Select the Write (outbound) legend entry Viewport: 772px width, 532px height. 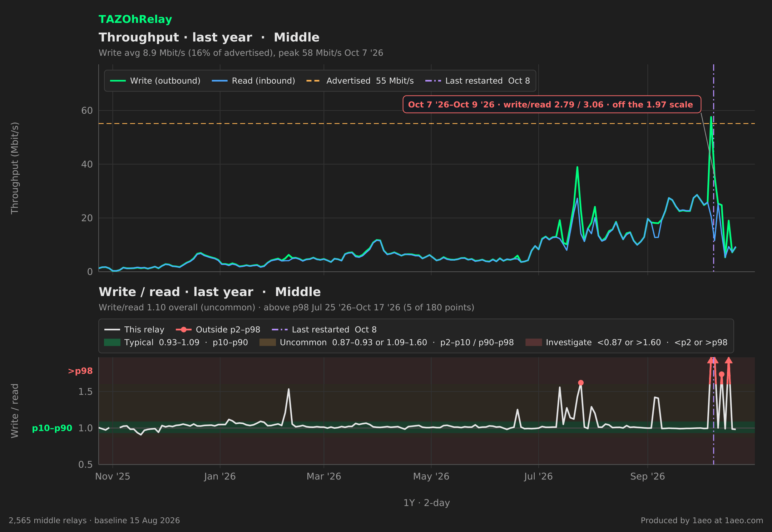[155, 81]
